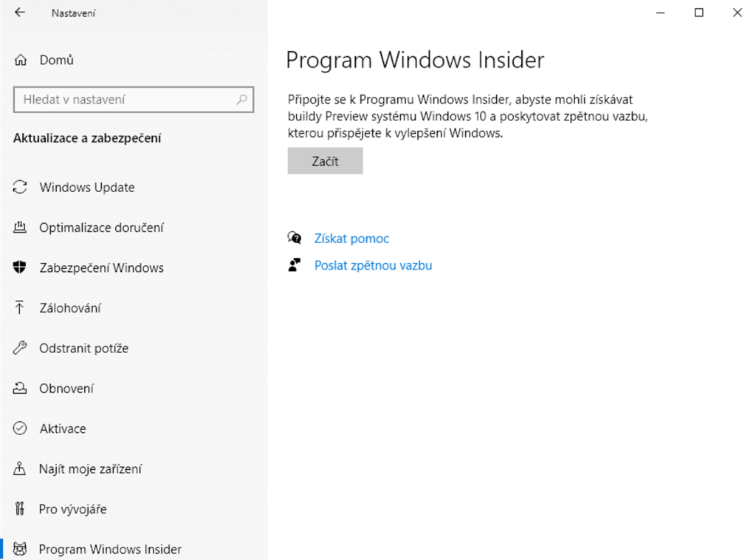Click the Poslat zpětnou vazbu link

373,265
